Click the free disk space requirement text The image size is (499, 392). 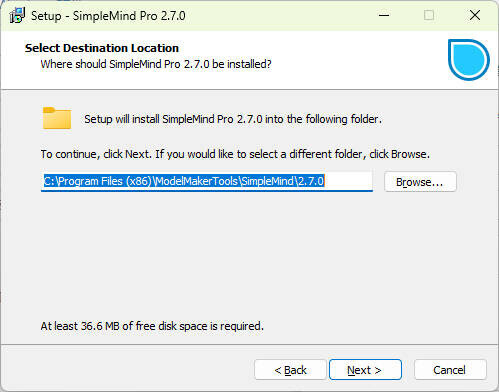[152, 326]
